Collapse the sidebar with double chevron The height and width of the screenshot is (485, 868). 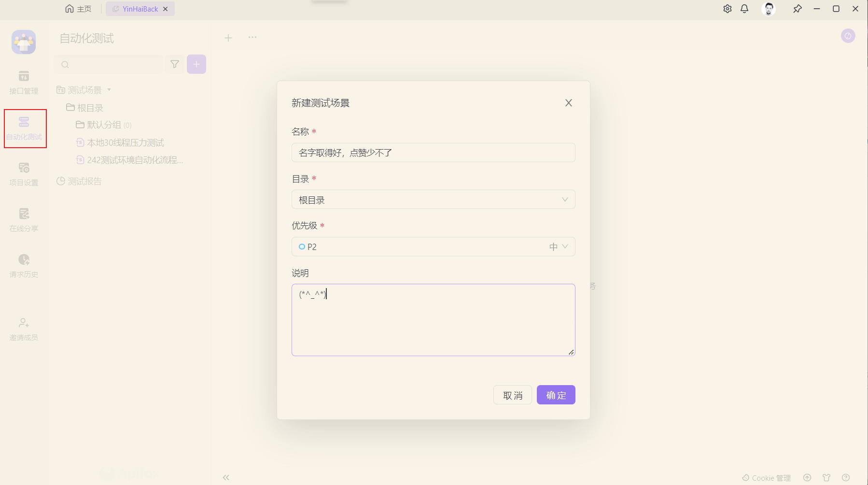point(226,477)
